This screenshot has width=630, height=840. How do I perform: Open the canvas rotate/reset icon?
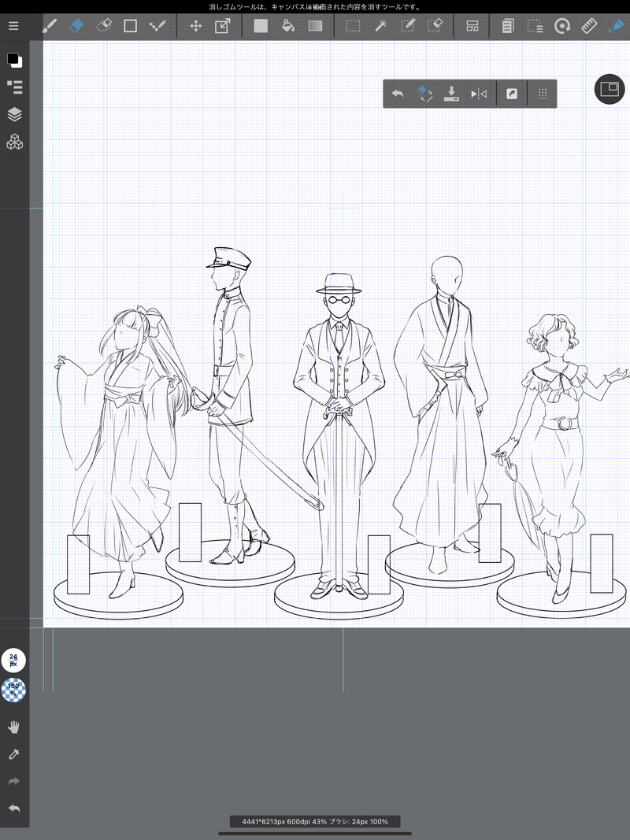pos(562,26)
